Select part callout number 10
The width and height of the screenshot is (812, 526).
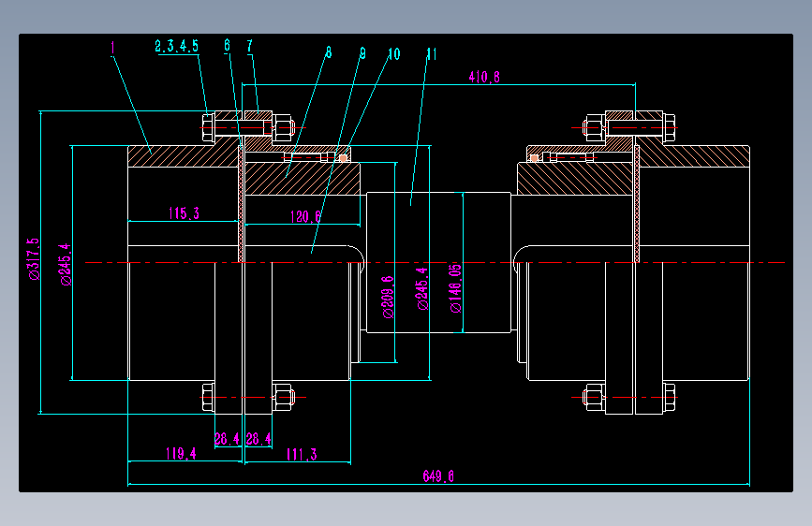(x=394, y=54)
